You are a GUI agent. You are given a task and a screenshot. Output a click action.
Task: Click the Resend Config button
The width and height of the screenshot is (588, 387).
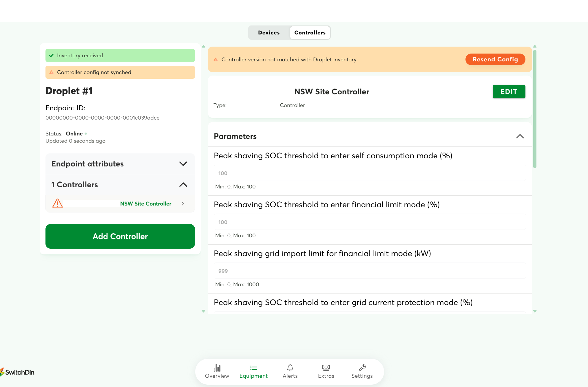click(495, 59)
